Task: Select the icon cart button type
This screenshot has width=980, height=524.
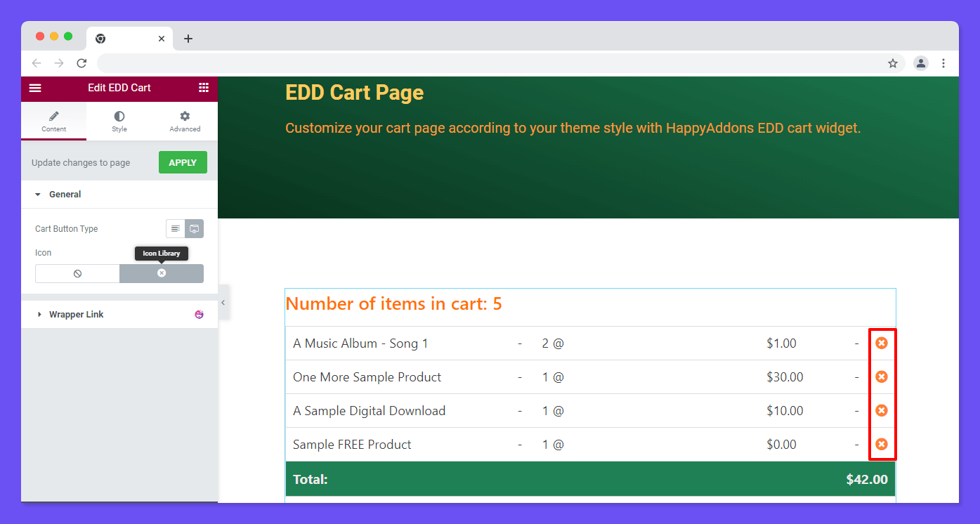Action: 195,229
